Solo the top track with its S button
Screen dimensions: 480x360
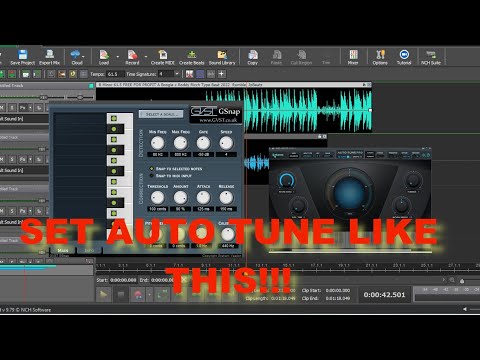(x=12, y=108)
